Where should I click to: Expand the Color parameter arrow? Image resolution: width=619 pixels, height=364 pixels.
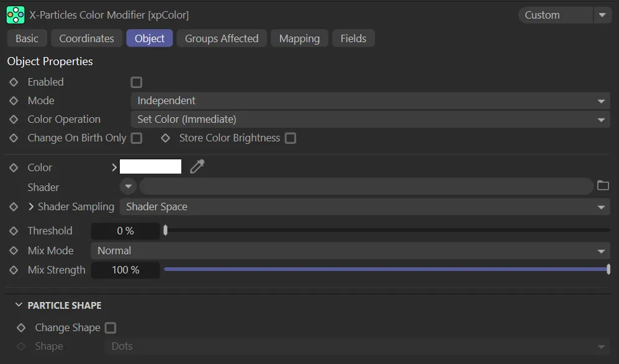coord(114,167)
